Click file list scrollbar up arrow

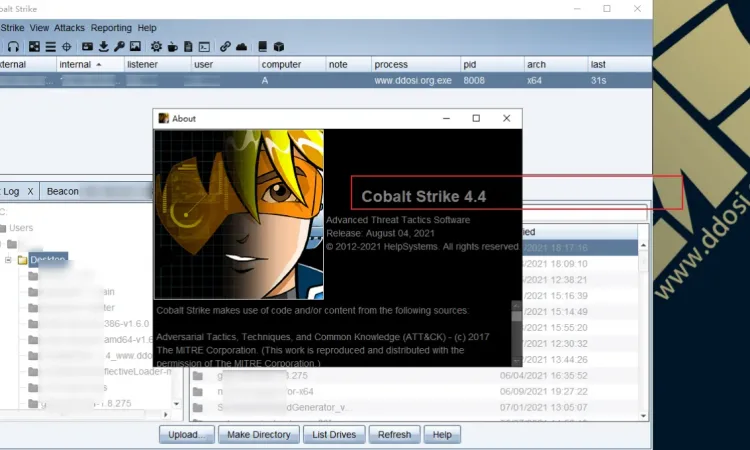click(643, 245)
